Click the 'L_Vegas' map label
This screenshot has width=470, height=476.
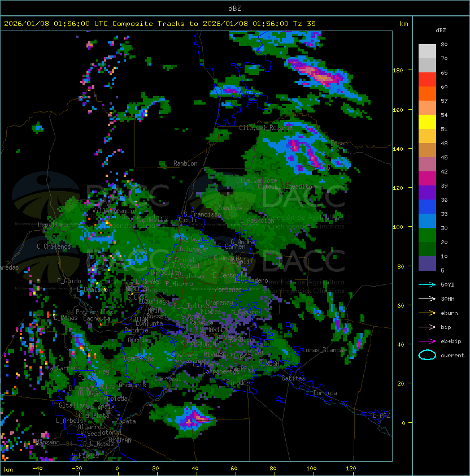click(66, 318)
